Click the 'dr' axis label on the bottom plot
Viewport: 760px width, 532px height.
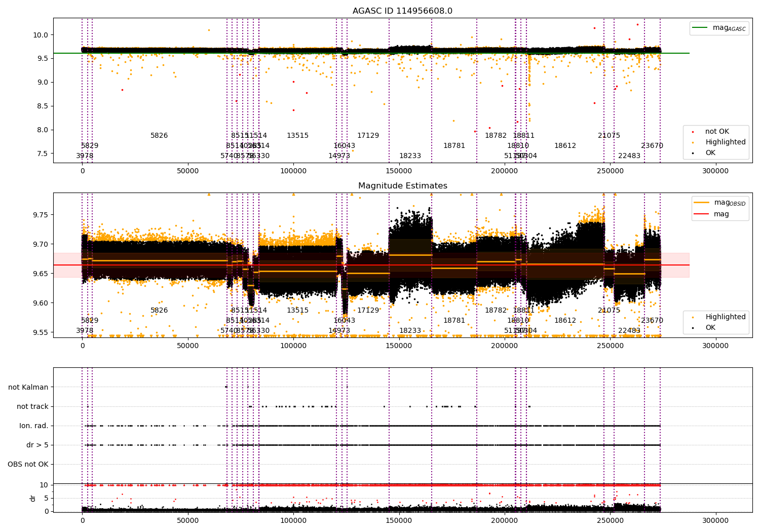pos(33,498)
